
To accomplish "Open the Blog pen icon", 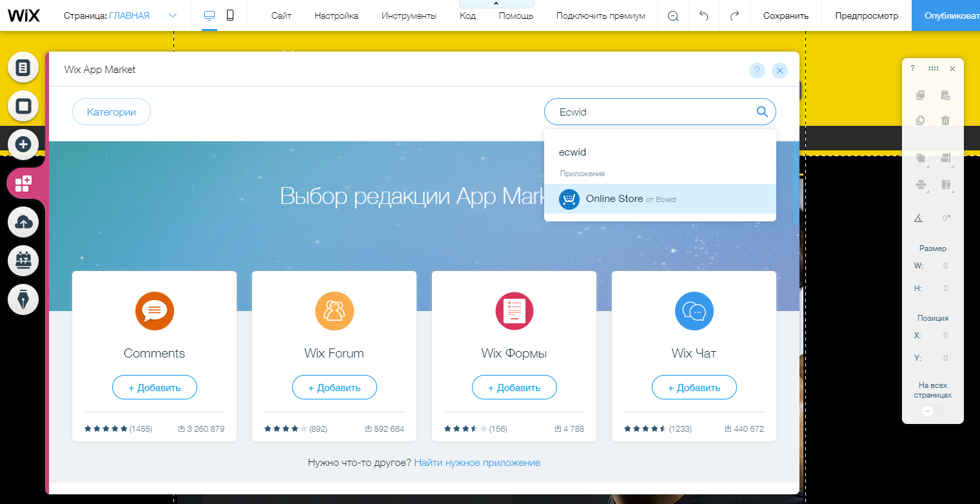I will 23,299.
